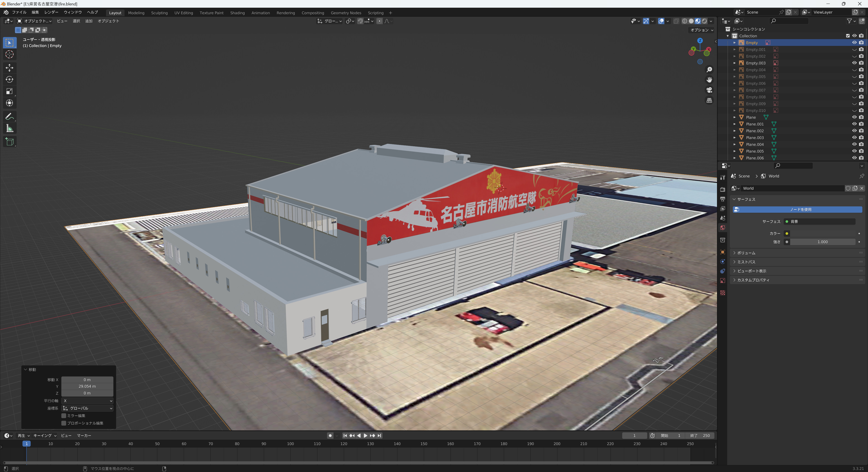The image size is (868, 472).
Task: Toggle snapping magnet in viewport header
Action: 360,21
